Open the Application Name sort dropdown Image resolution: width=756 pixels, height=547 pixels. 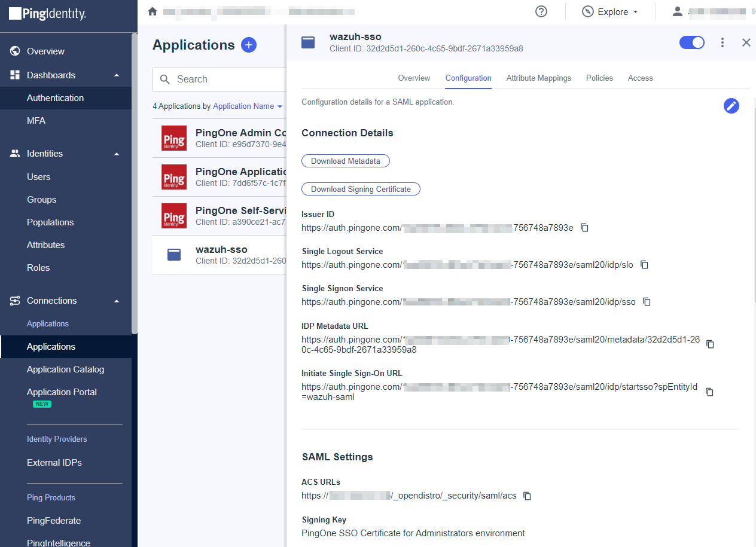click(248, 106)
